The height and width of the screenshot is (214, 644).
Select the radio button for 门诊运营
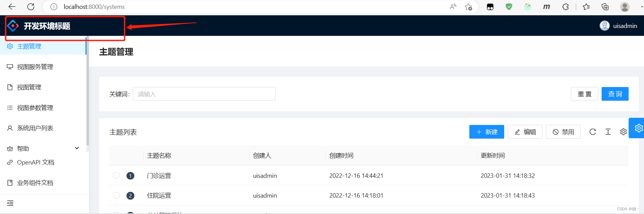pyautogui.click(x=116, y=175)
